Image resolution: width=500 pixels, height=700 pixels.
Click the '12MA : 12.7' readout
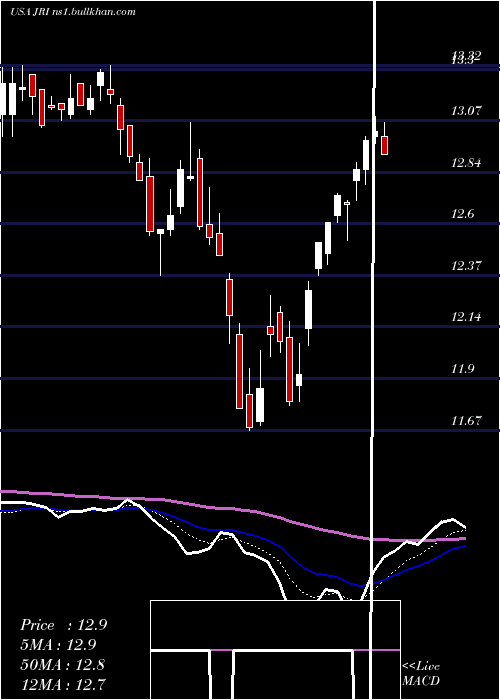click(62, 684)
